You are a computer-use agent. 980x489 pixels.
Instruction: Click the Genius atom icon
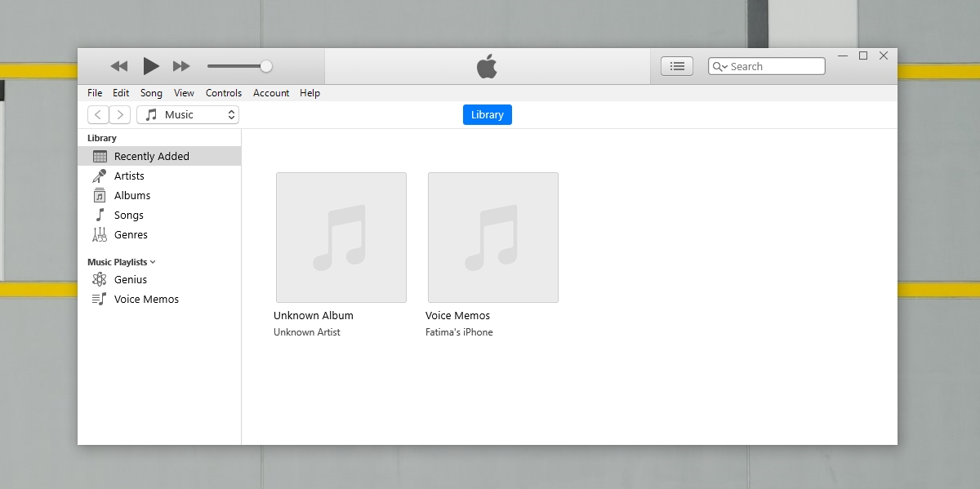click(100, 279)
